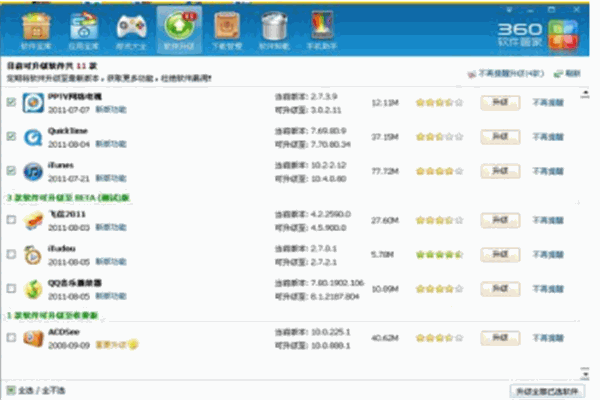
Task: Click the 重要升级 label under ACDSee
Action: click(x=111, y=345)
